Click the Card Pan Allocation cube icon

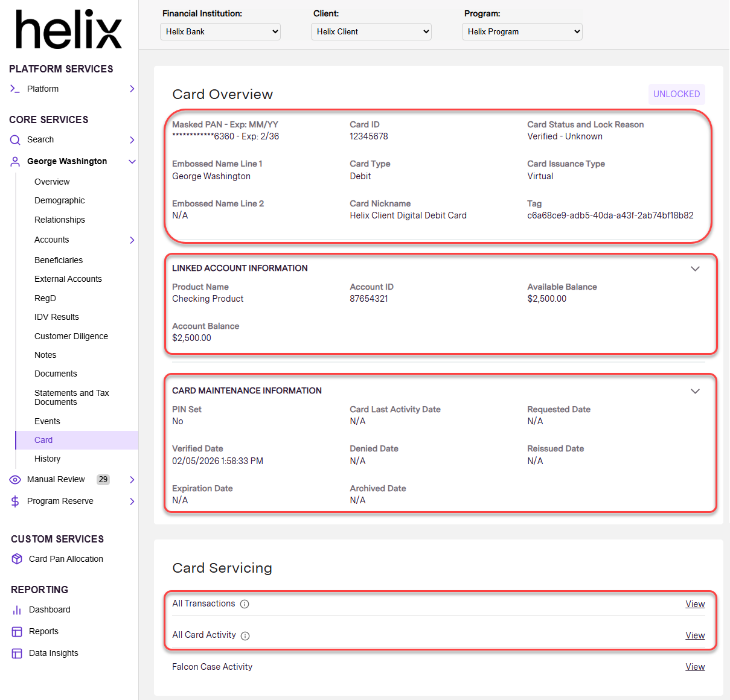tap(17, 559)
